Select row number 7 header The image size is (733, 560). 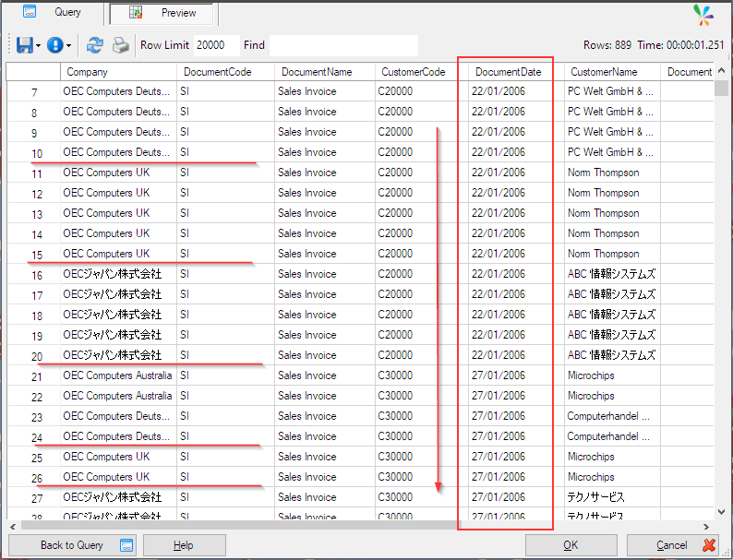coord(33,92)
